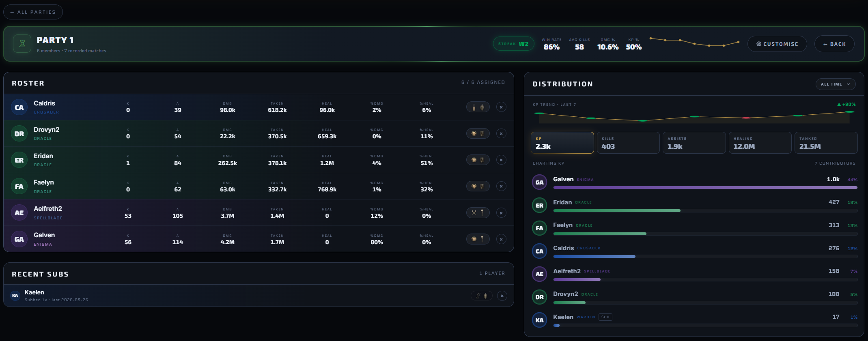Open Drovyn2 weapon loadout icons

(x=478, y=133)
